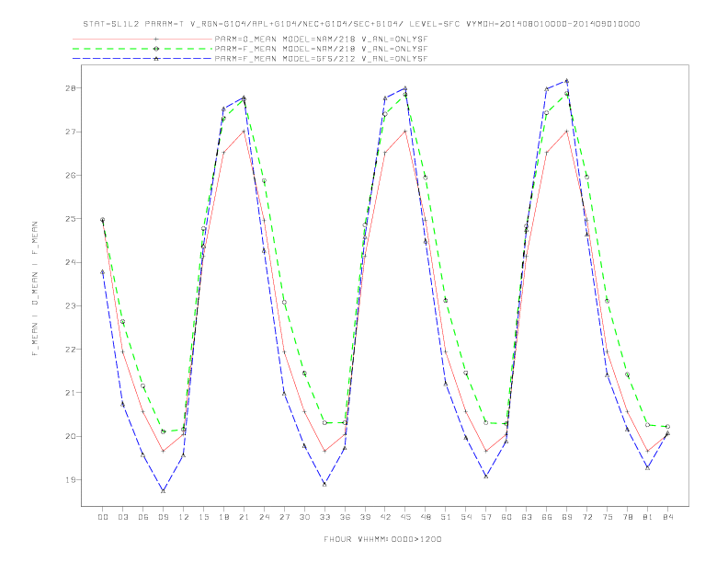Image resolution: width=728 pixels, height=563 pixels.
Task: Click x-axis forecast hour label 18
Action: pos(223,517)
